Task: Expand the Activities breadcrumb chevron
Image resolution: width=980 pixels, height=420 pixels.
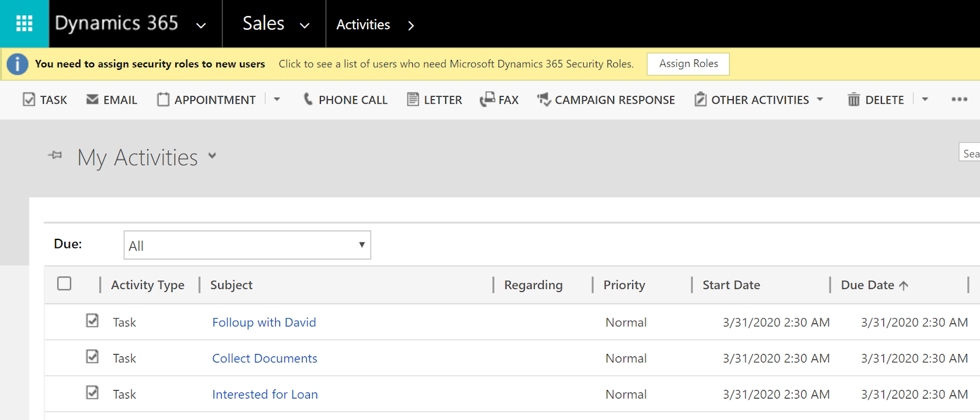Action: [411, 26]
